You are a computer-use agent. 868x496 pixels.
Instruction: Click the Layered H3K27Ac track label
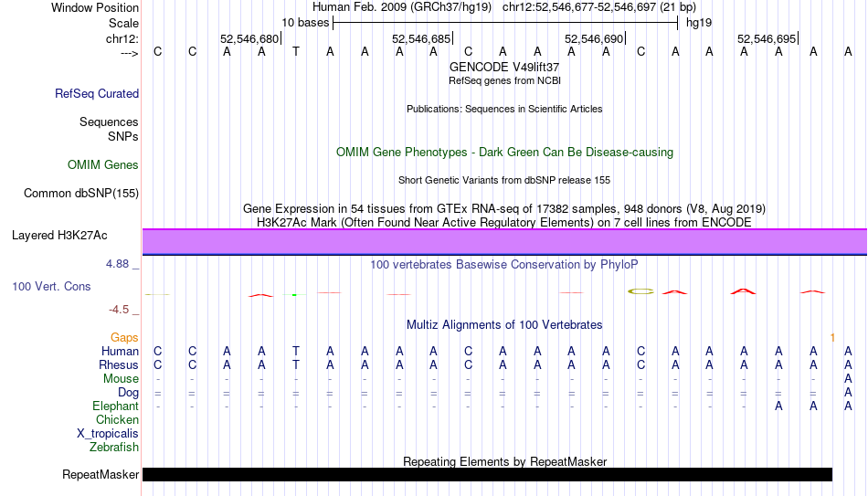tap(59, 236)
